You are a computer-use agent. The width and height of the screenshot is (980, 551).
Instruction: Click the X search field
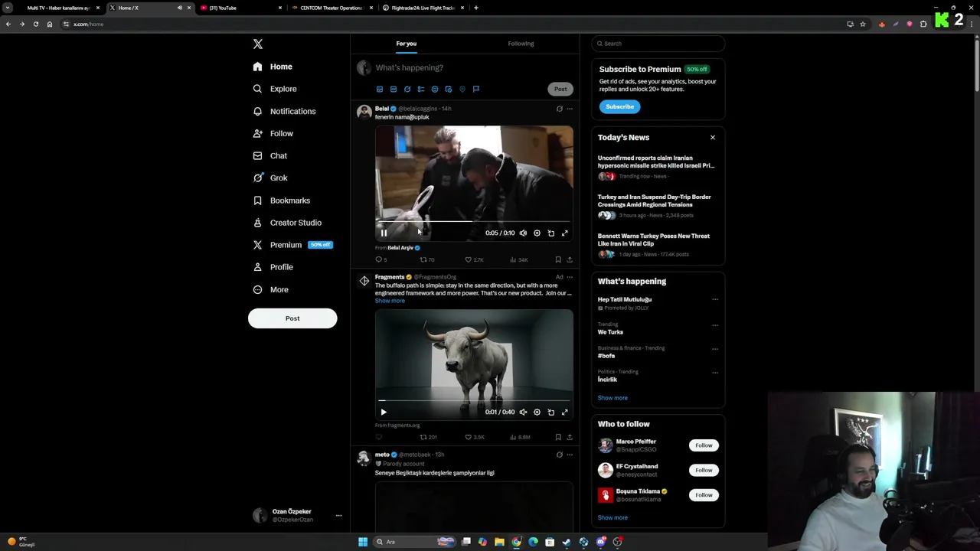(658, 44)
